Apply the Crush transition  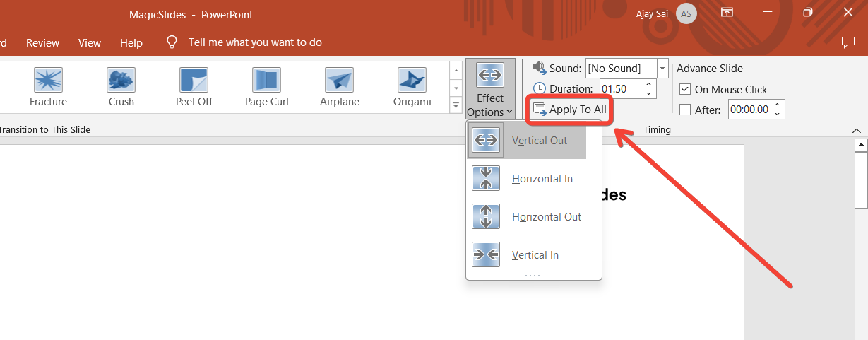[x=121, y=86]
